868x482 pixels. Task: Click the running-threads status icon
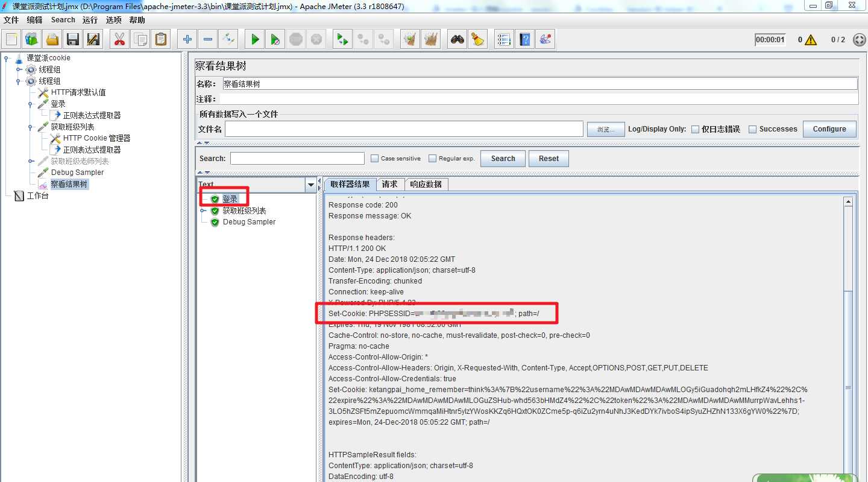[x=859, y=40]
